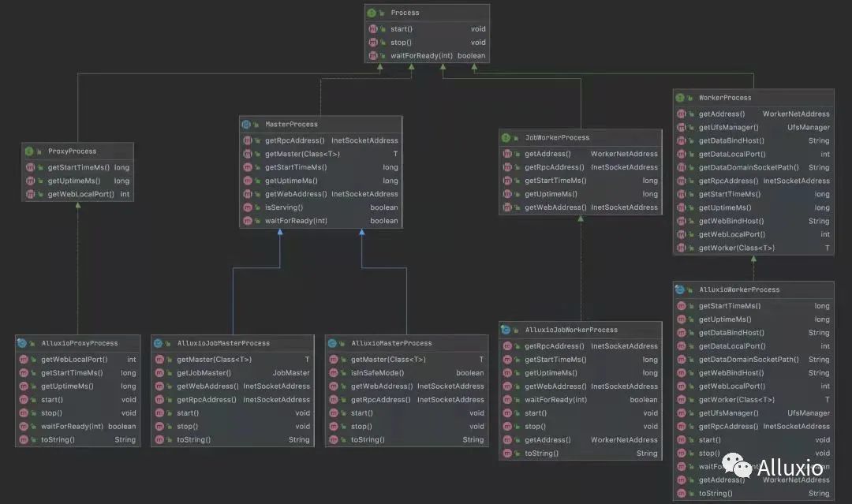Select the Process interface title

pyautogui.click(x=405, y=13)
